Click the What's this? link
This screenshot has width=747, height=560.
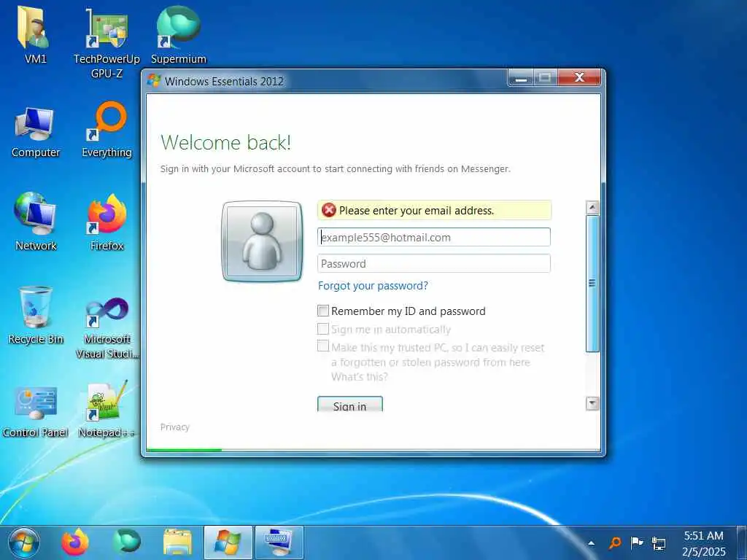[360, 377]
